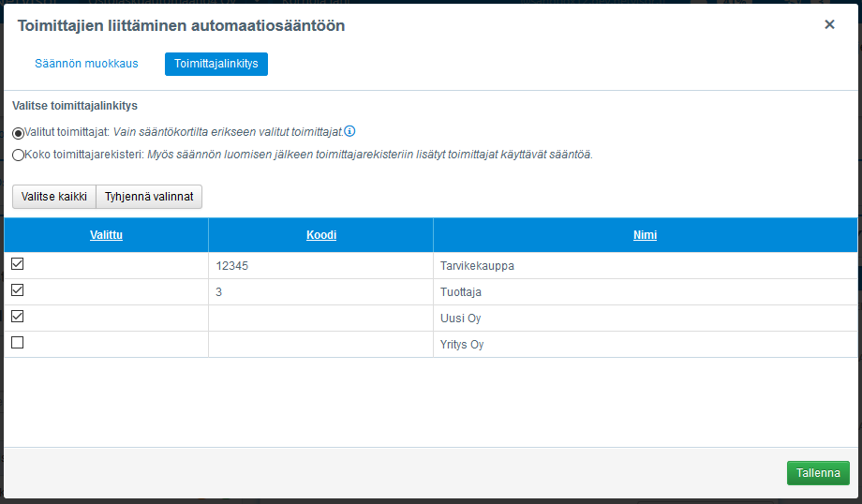The width and height of the screenshot is (862, 504).
Task: Open the Toimittajalinkitys tab
Action: pyautogui.click(x=216, y=64)
